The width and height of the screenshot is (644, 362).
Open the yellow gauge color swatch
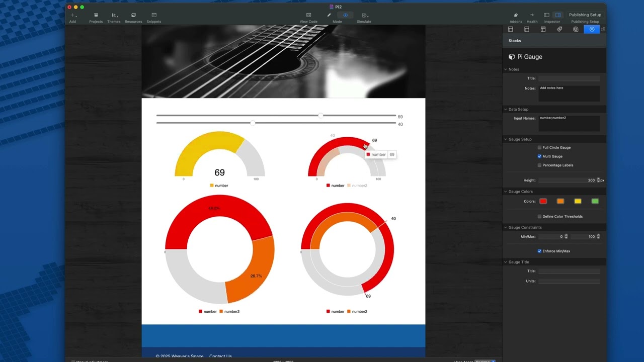(x=578, y=201)
